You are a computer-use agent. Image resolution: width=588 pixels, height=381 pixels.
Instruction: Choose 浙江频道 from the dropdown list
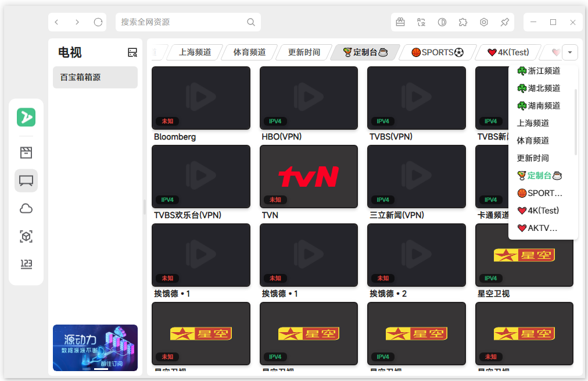(x=539, y=70)
